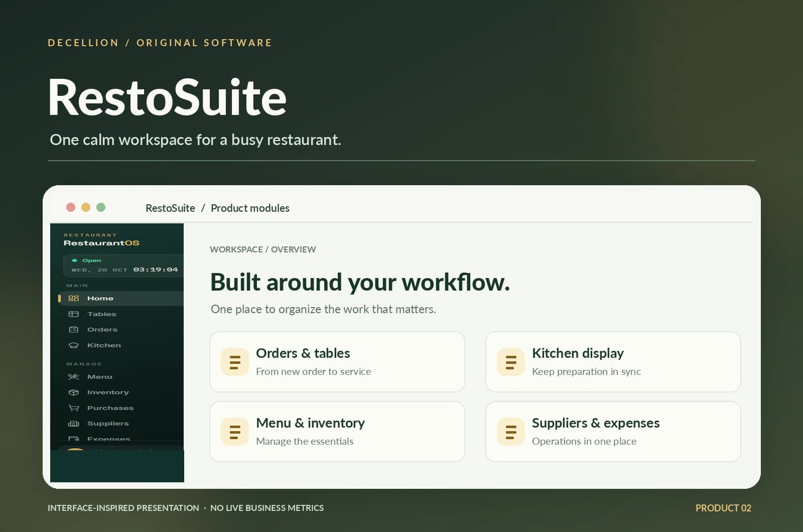Click the Orders clipboard icon in the sidebar
This screenshot has height=532, width=803.
click(74, 330)
